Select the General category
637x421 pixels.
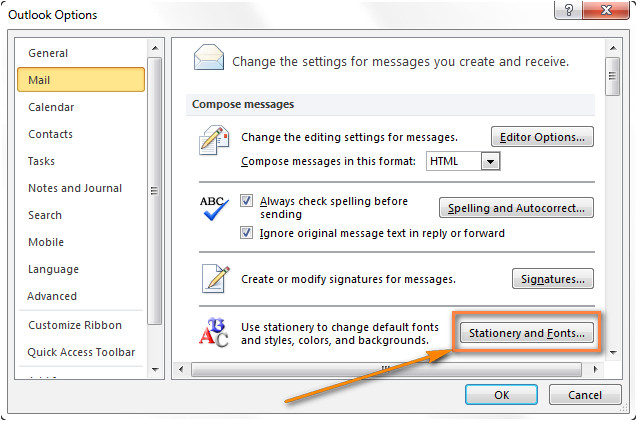[x=48, y=53]
